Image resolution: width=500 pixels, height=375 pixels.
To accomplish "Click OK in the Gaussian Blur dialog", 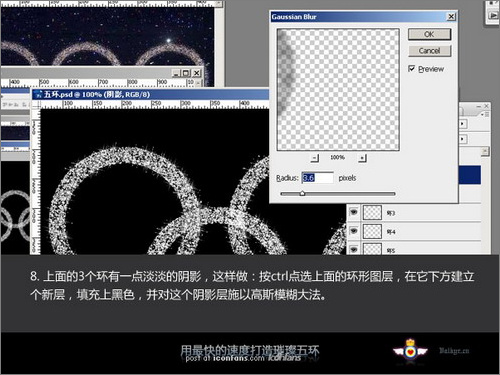I will pyautogui.click(x=429, y=34).
